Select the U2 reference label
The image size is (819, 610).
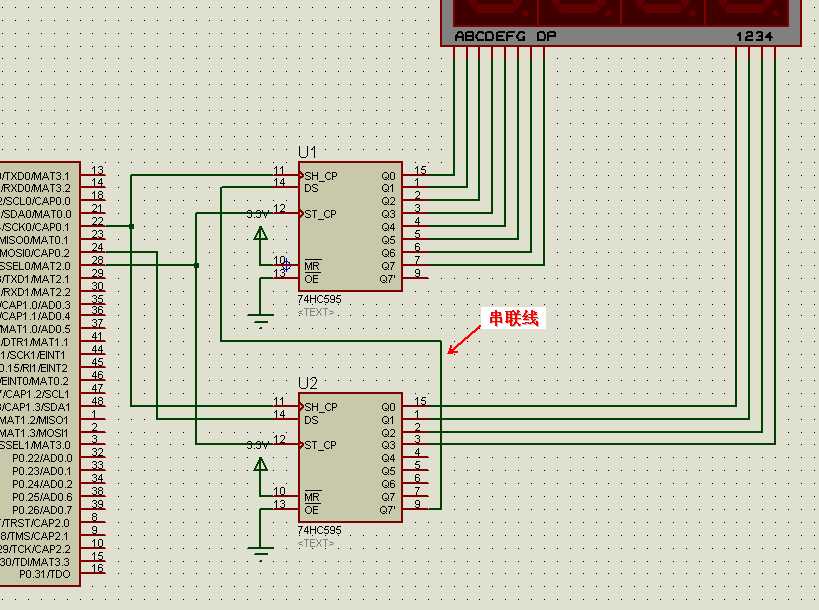[308, 383]
